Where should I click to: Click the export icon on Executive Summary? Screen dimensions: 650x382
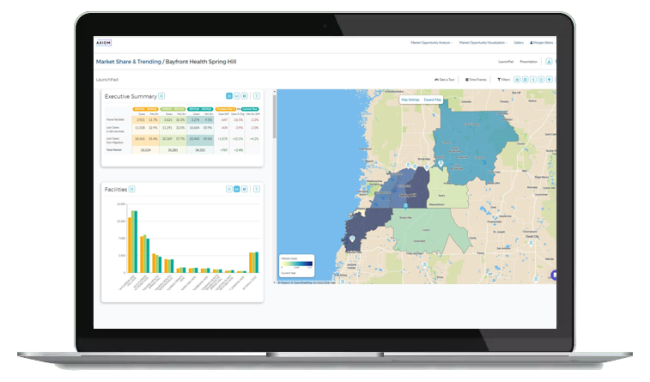tap(257, 96)
